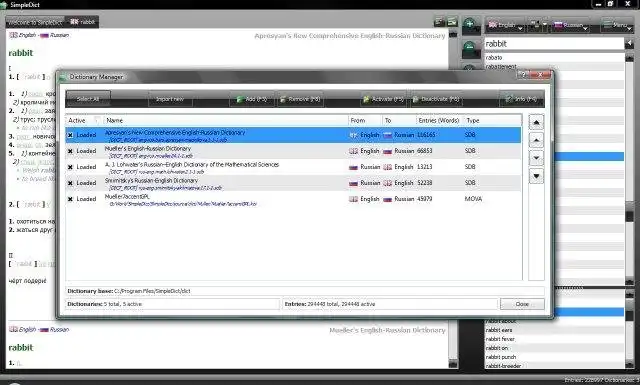Move dictionary to top with first arrow
The image size is (640, 385).
pyautogui.click(x=536, y=122)
